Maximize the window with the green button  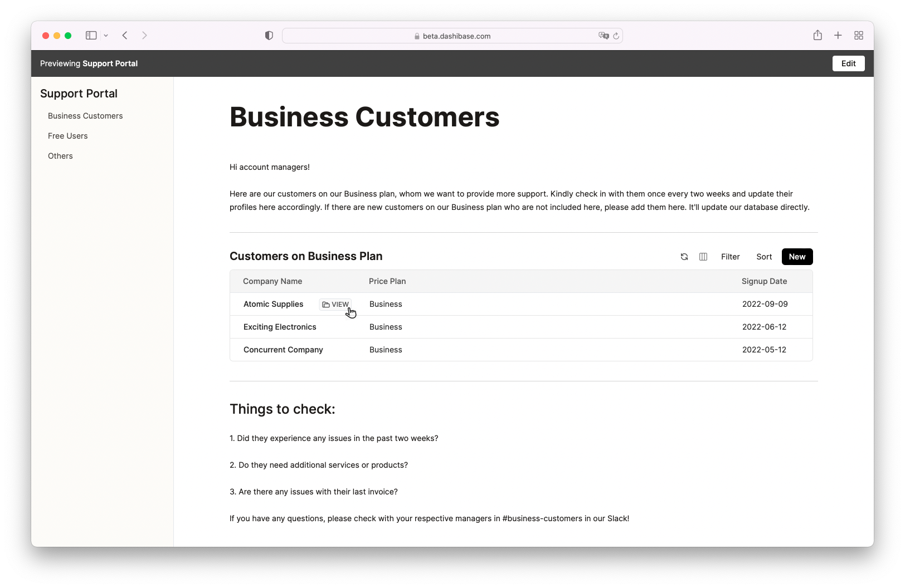coord(68,36)
